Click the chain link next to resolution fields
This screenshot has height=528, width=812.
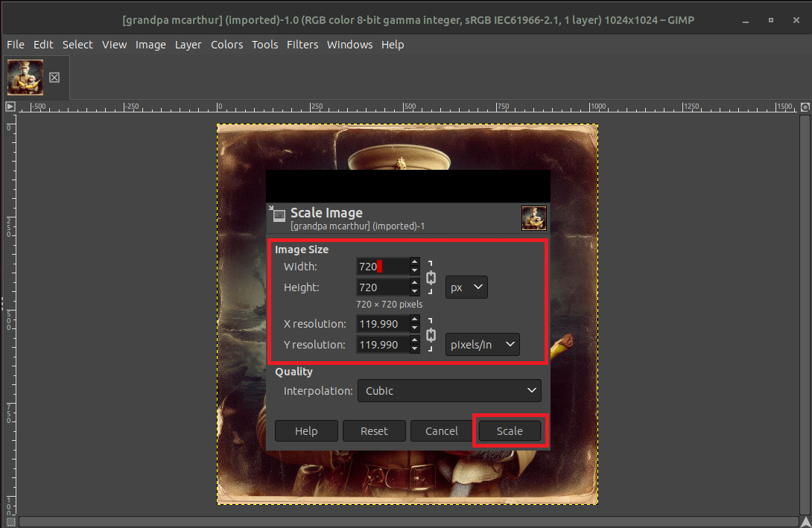[431, 334]
